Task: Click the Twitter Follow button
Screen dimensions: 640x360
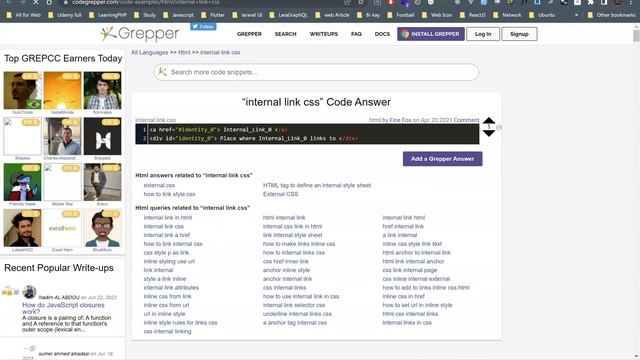Action: [x=203, y=27]
